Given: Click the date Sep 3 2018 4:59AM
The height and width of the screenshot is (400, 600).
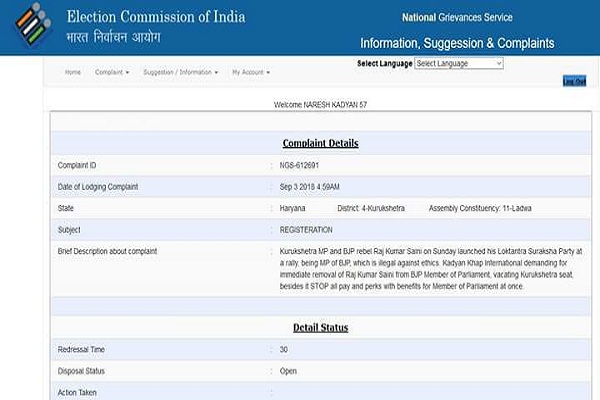Looking at the screenshot, I should [309, 187].
